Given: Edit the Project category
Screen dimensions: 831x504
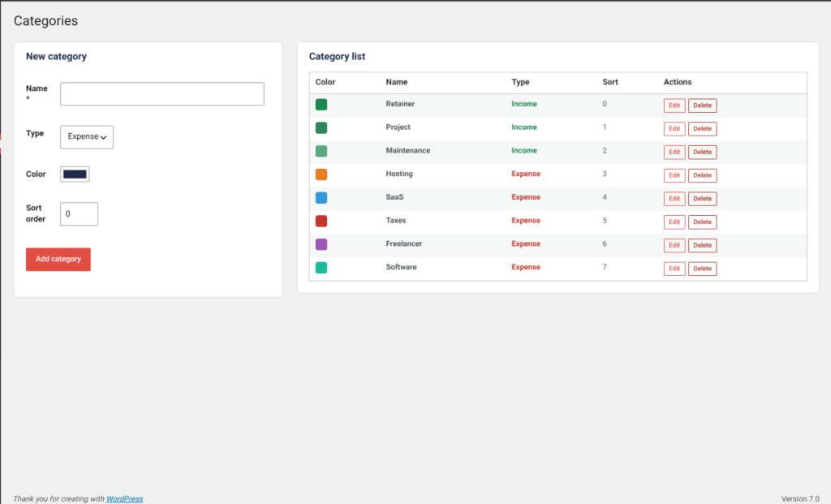Looking at the screenshot, I should tap(674, 129).
